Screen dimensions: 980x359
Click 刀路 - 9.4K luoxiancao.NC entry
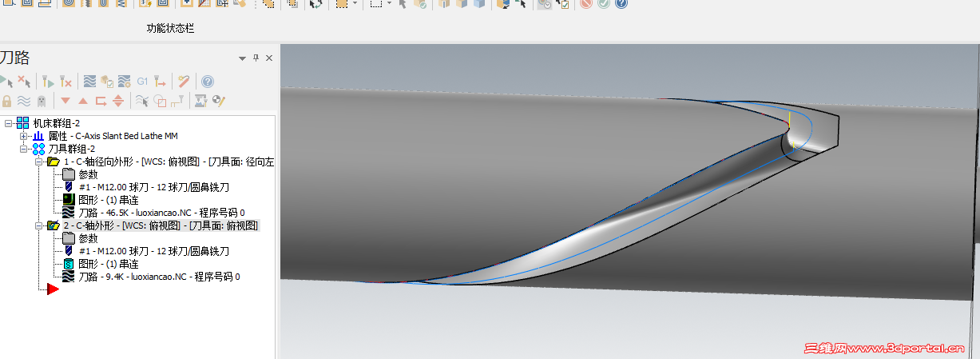159,277
